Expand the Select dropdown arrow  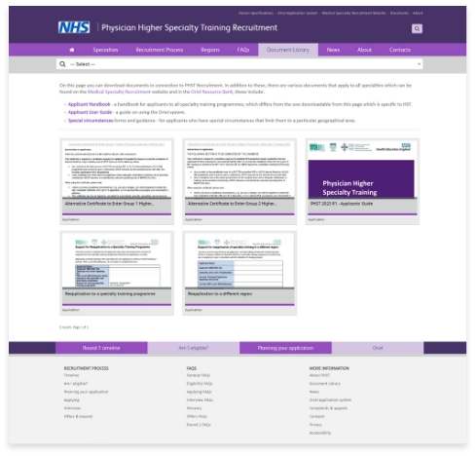click(419, 64)
